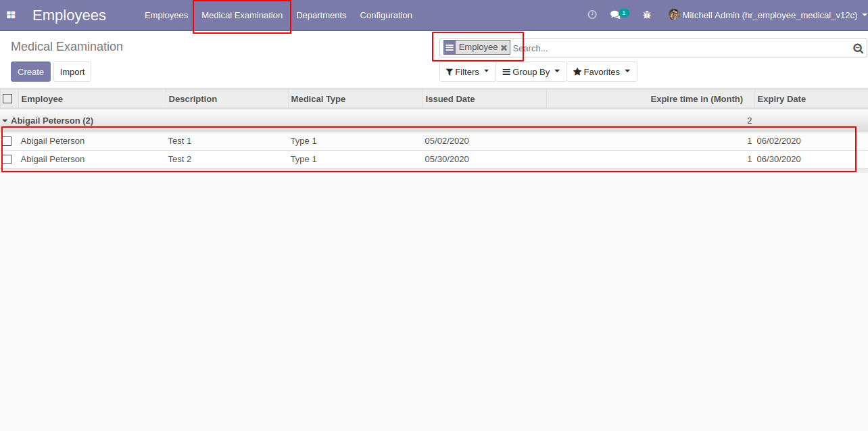Click into the Search input field
Screen dimensions: 868x431
(681, 48)
